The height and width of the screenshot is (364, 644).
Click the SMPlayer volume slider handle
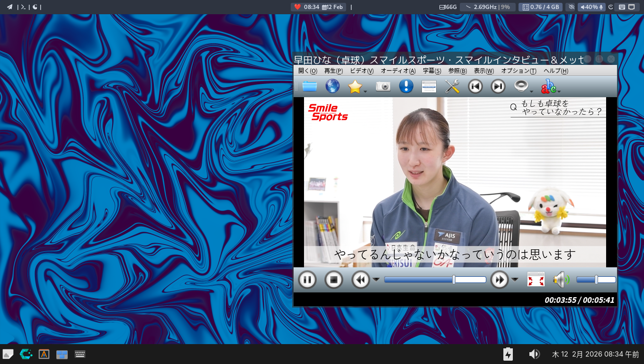pos(596,280)
